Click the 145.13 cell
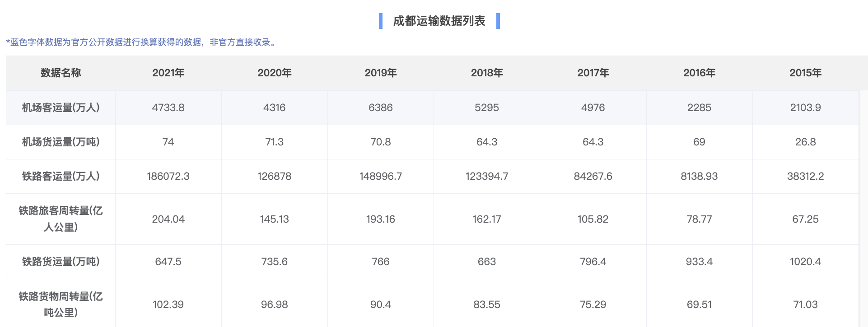This screenshot has width=868, height=327. click(275, 219)
